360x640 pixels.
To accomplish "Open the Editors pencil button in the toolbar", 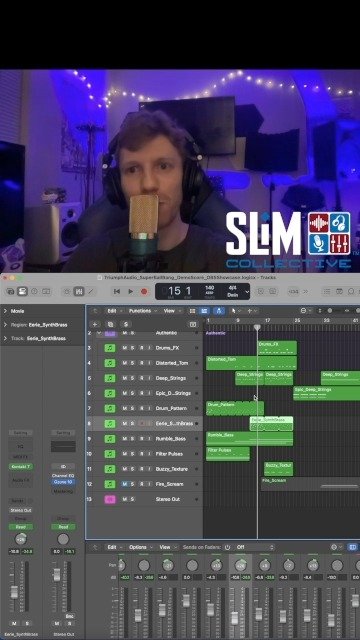I will 91,291.
